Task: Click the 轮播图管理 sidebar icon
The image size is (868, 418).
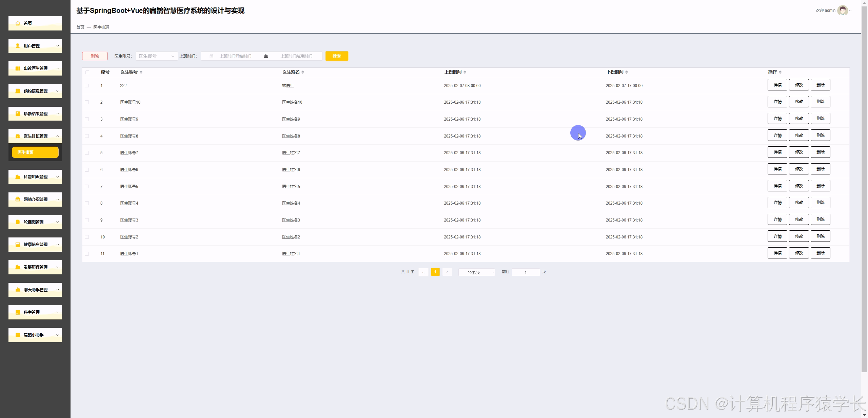Action: point(17,222)
